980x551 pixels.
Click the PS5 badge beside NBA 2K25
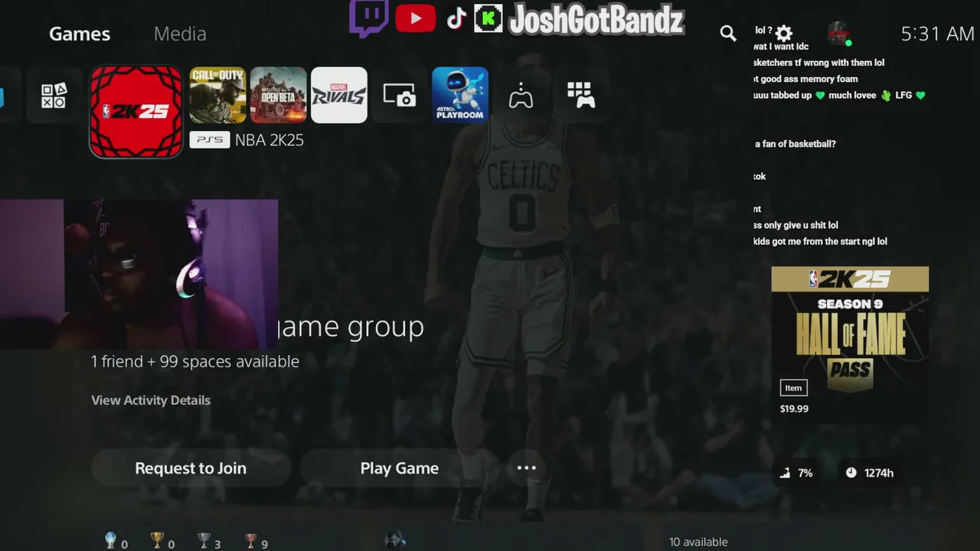(x=210, y=140)
